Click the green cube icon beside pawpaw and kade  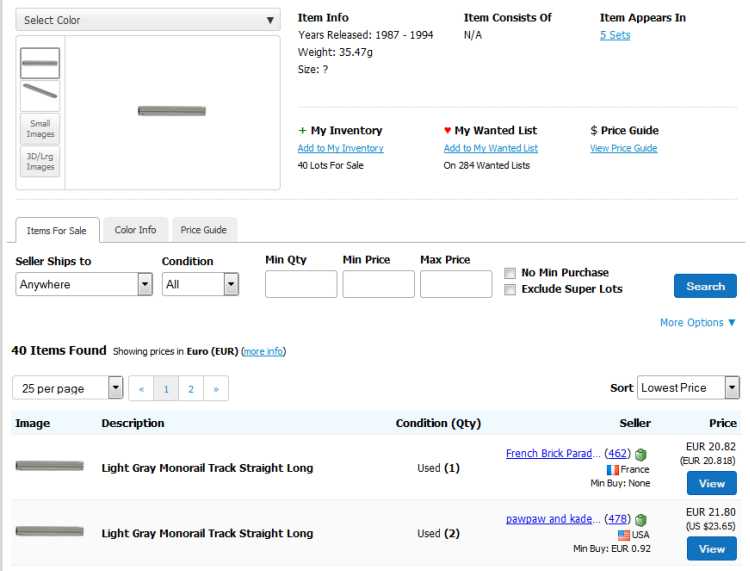(x=641, y=520)
